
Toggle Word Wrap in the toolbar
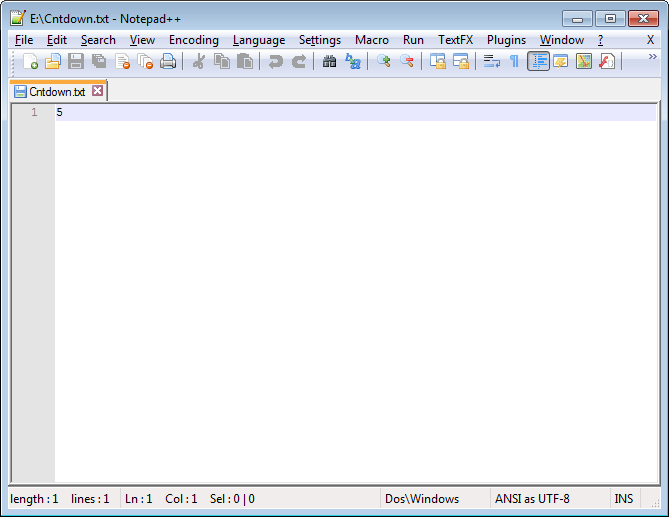pyautogui.click(x=491, y=62)
